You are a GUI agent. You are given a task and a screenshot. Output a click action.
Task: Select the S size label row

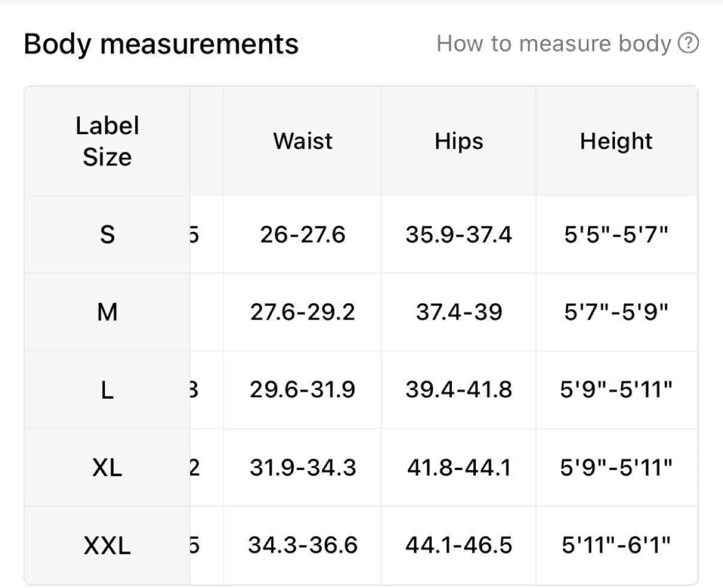pyautogui.click(x=107, y=234)
